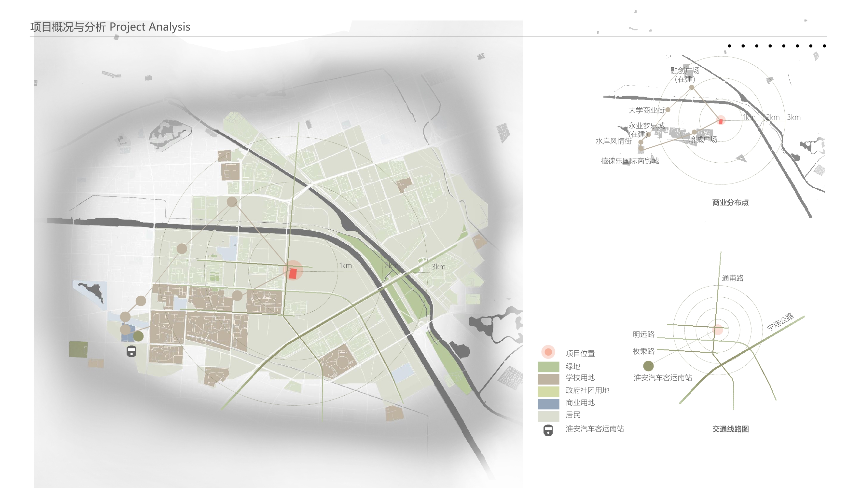The height and width of the screenshot is (488, 868).
Task: Click the 政府社团用地 legend label
Action: pos(587,390)
